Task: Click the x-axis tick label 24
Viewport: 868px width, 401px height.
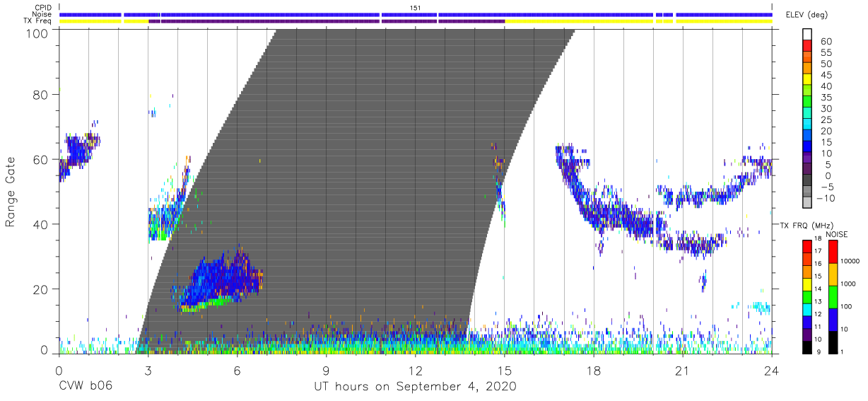Action: (771, 371)
